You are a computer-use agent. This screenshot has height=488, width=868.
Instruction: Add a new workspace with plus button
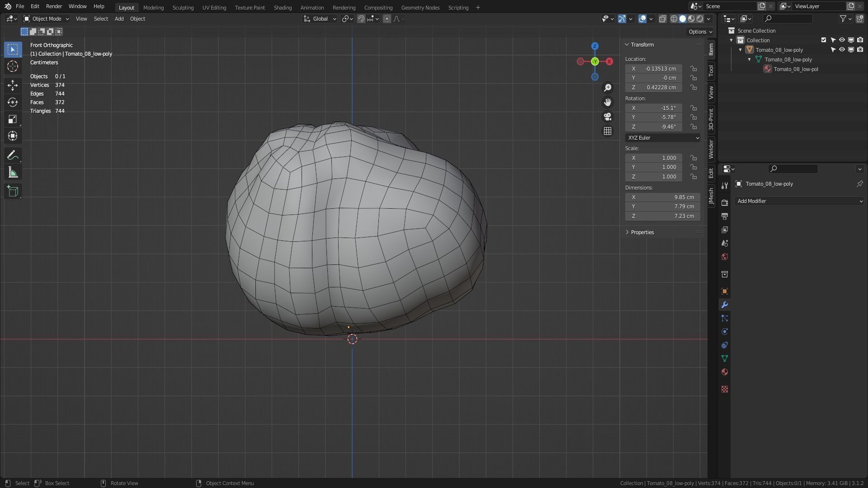click(478, 8)
